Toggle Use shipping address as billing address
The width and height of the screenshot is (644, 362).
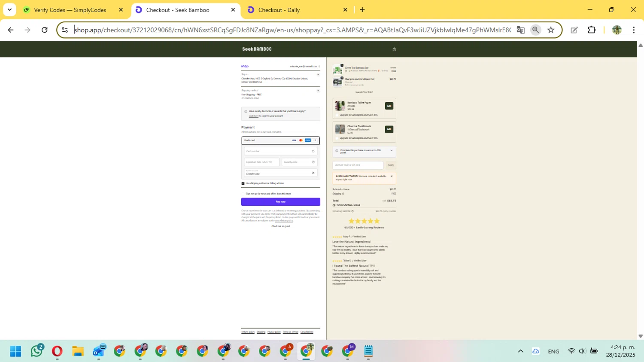(243, 183)
